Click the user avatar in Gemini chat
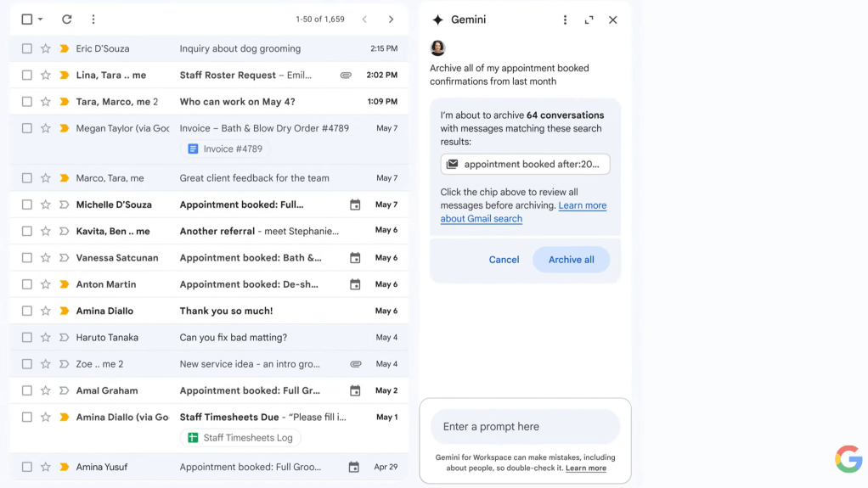The width and height of the screenshot is (868, 488). (438, 48)
